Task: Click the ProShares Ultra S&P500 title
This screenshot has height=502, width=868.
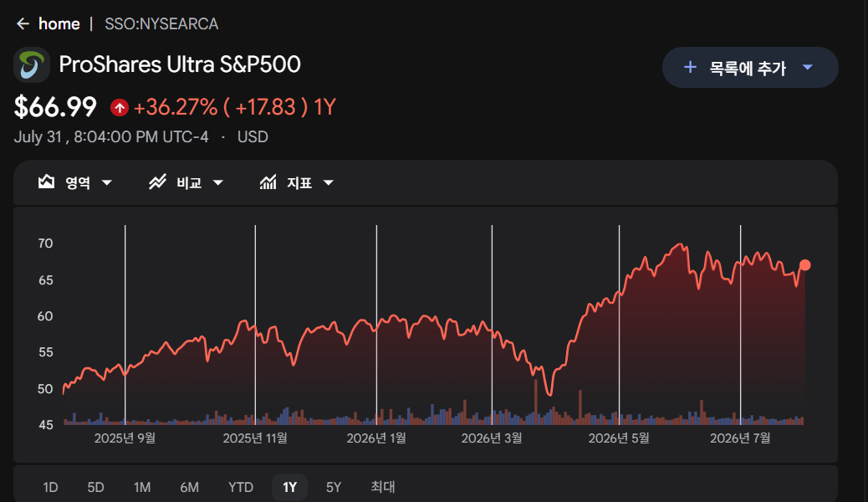Action: [180, 64]
